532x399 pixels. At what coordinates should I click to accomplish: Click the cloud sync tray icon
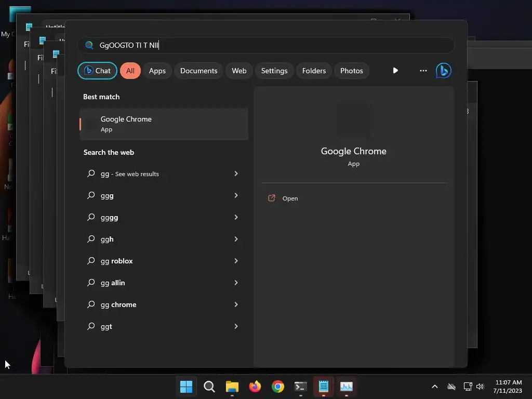(x=451, y=387)
